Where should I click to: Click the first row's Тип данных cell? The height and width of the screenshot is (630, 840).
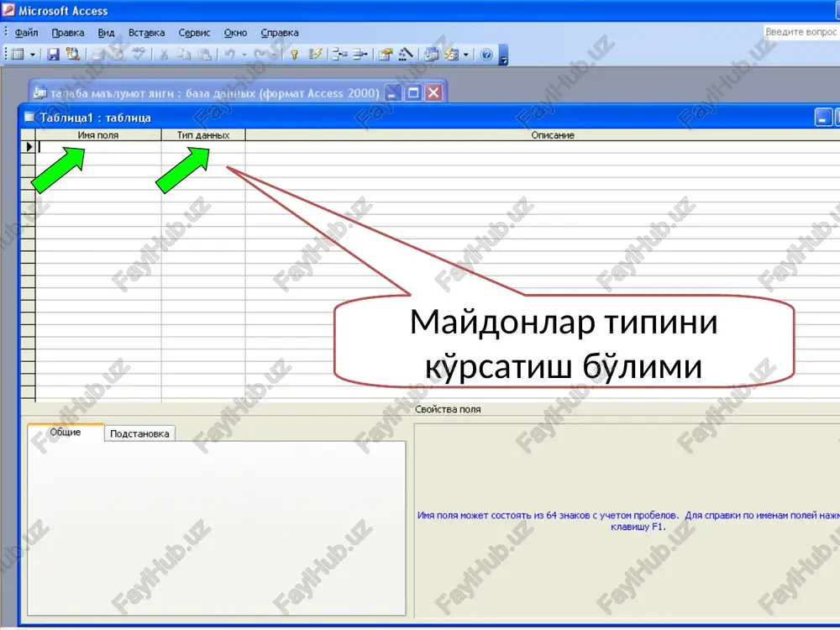click(x=203, y=147)
